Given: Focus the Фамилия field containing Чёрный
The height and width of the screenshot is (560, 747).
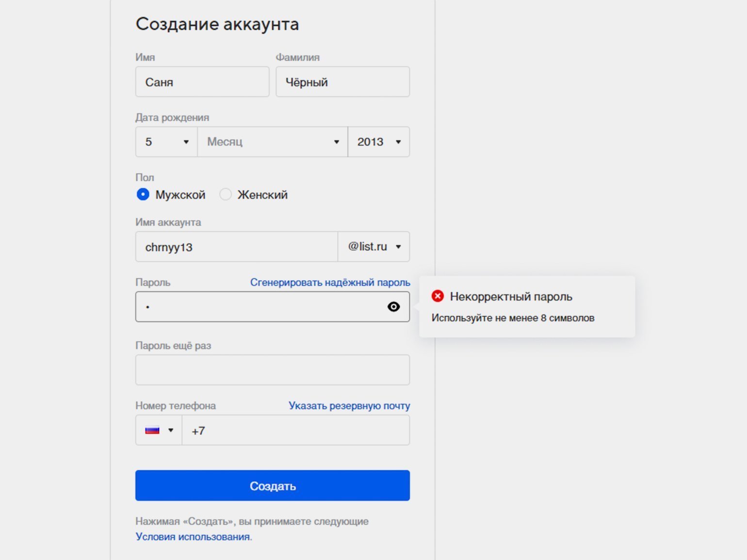Looking at the screenshot, I should click(343, 82).
